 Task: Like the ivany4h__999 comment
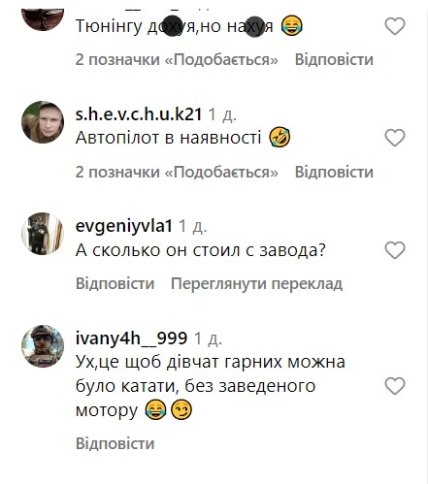point(395,386)
